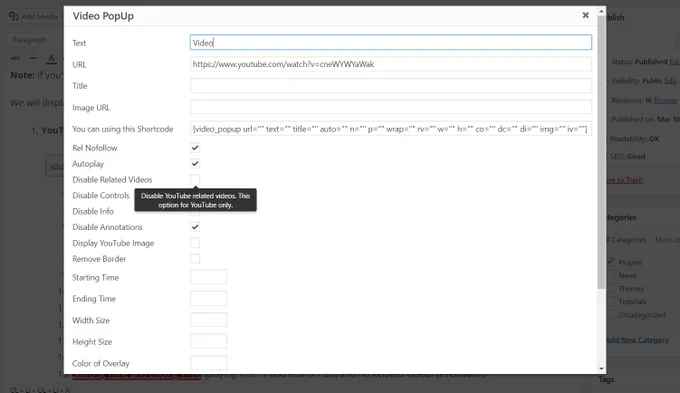Click the Starting Time input box
Viewport: 680px width, 393px height.
[x=208, y=277]
